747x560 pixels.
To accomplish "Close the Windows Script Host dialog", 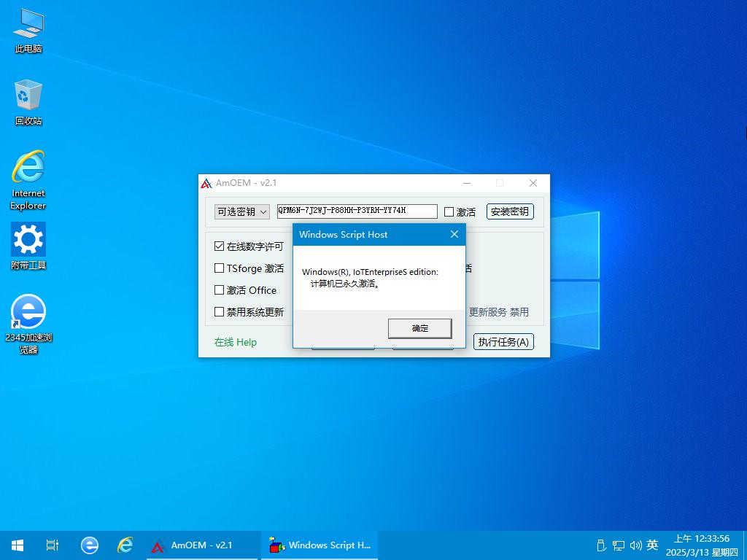I will (454, 234).
